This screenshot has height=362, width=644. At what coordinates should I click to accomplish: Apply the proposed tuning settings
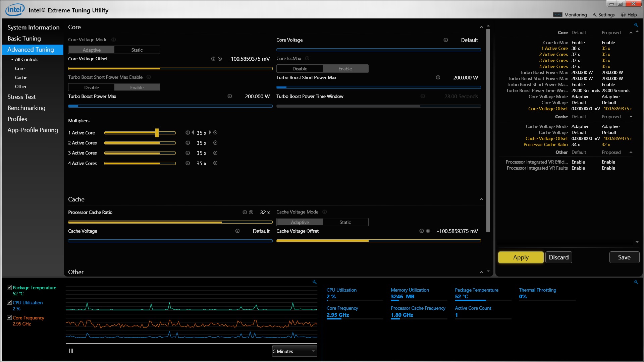[521, 257]
